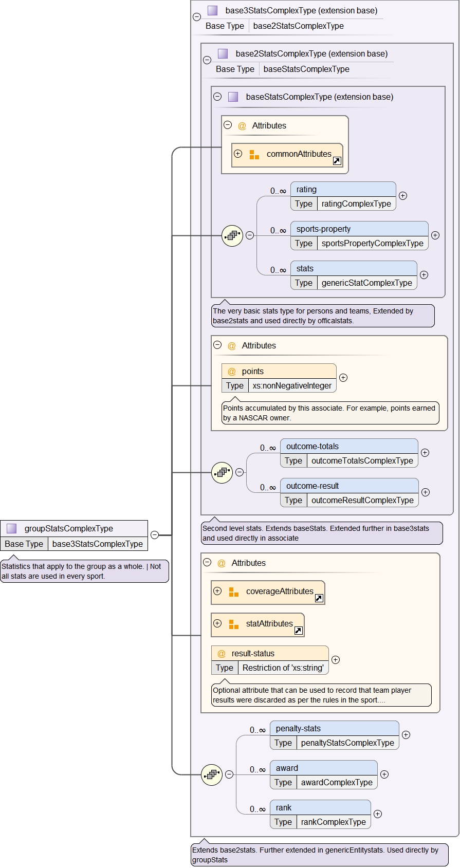The image size is (460, 868).
Task: Expand the commonAttributes attribute group
Action: 238,154
